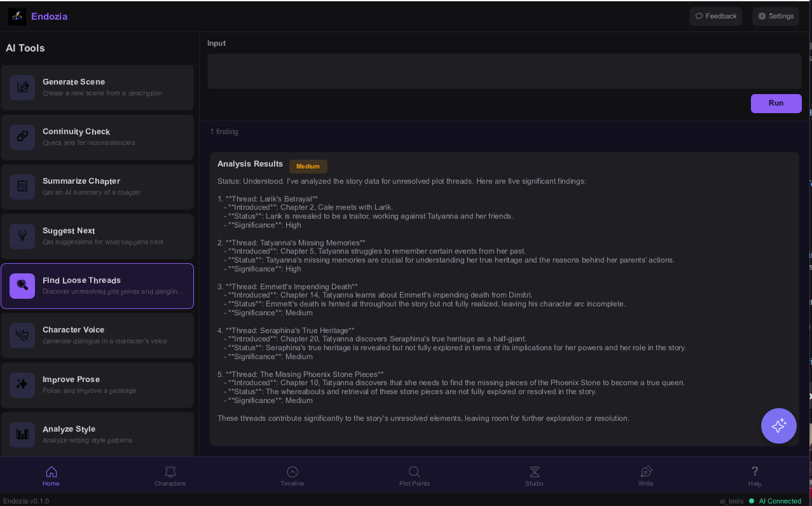812x506 pixels.
Task: Switch to the Studio tab
Action: tap(534, 475)
